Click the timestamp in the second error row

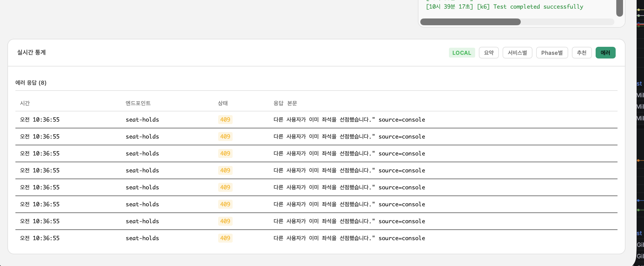40,136
